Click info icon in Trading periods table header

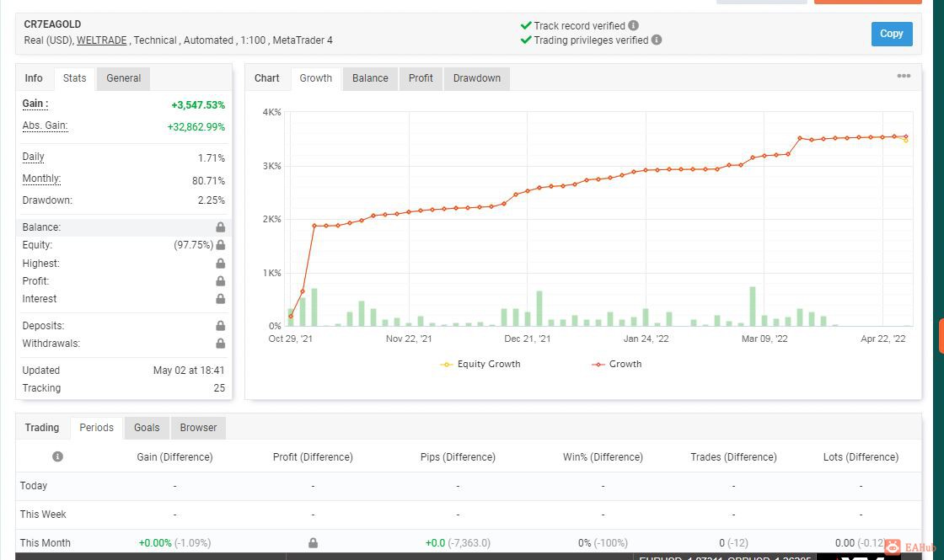[x=58, y=456]
